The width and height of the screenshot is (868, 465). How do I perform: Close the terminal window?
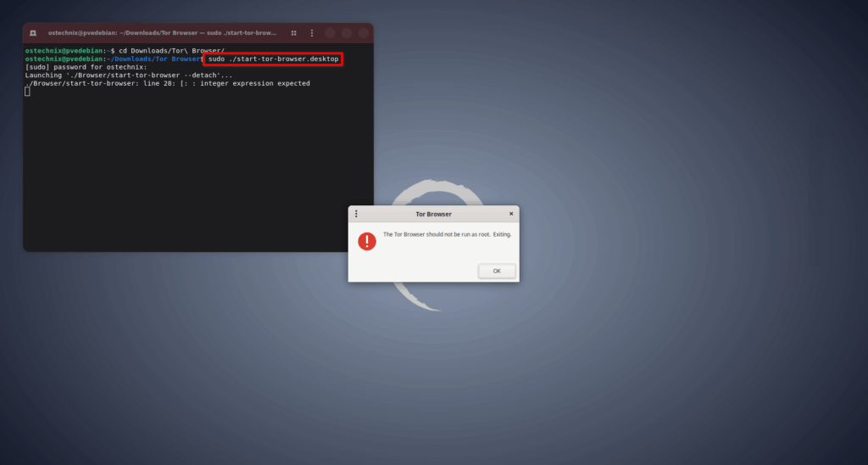363,33
